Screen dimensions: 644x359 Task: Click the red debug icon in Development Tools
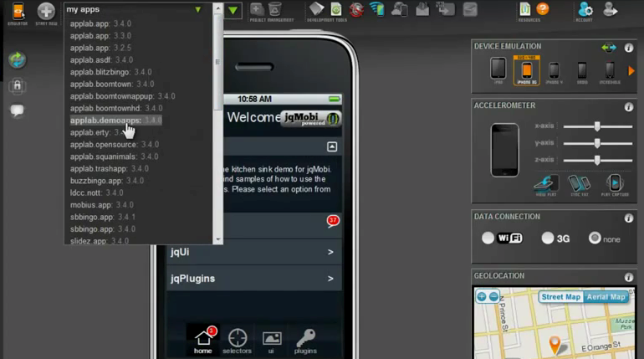356,9
